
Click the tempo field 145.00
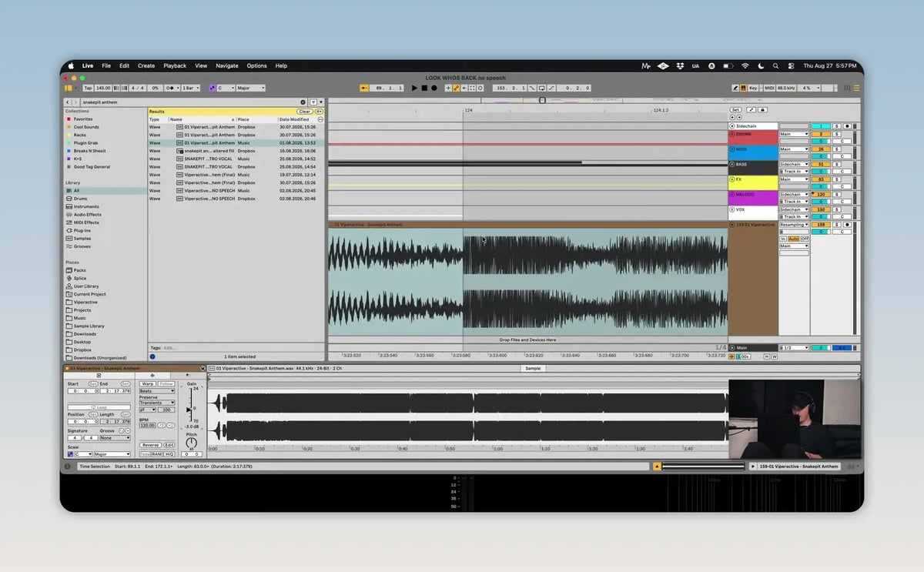(103, 88)
